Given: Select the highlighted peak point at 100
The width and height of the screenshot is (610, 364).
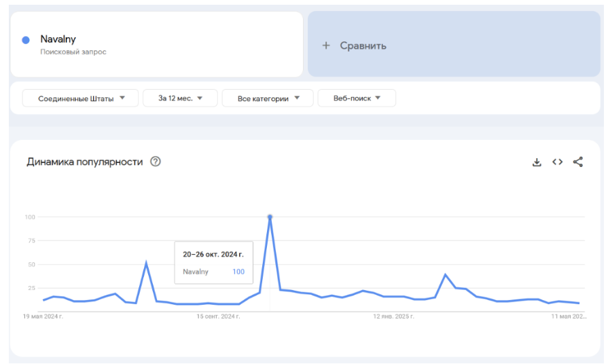Looking at the screenshot, I should (270, 217).
